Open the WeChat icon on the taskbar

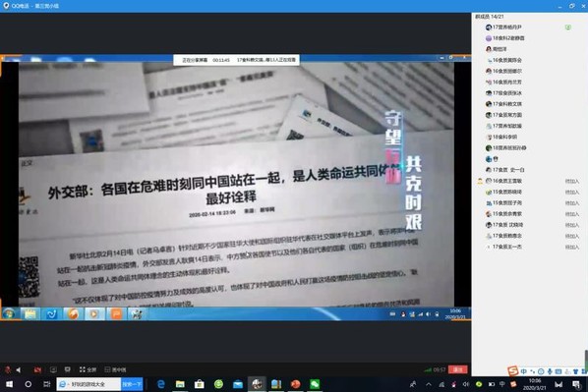pos(315,384)
